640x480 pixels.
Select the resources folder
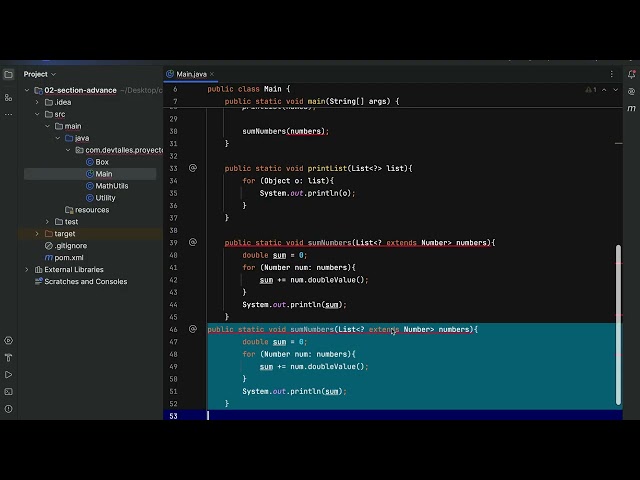(87, 210)
